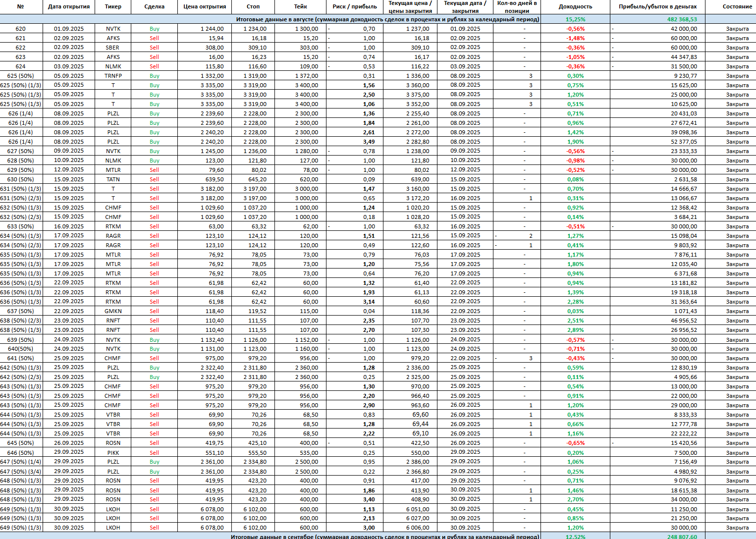The width and height of the screenshot is (756, 539).
Task: Select the GMKN ticker cell
Action: 113,311
